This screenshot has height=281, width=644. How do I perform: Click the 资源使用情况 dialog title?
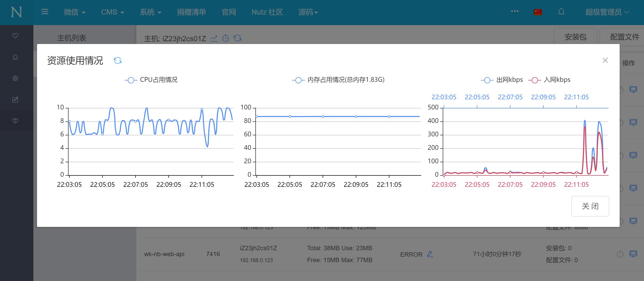point(75,61)
